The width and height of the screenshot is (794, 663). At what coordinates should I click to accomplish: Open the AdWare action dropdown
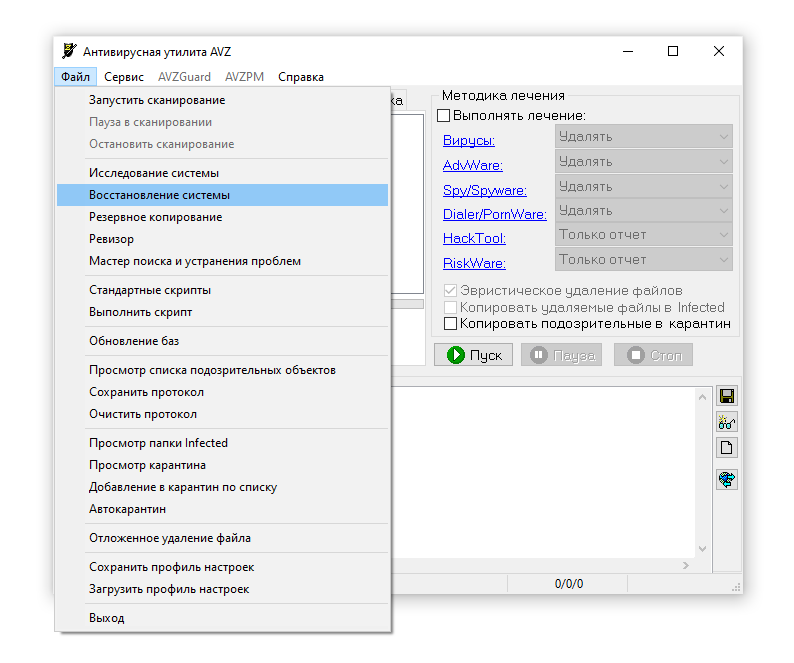pyautogui.click(x=644, y=162)
